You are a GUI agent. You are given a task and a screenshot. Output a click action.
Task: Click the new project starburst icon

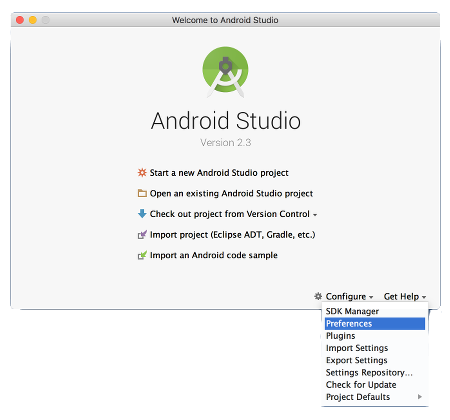tap(142, 172)
